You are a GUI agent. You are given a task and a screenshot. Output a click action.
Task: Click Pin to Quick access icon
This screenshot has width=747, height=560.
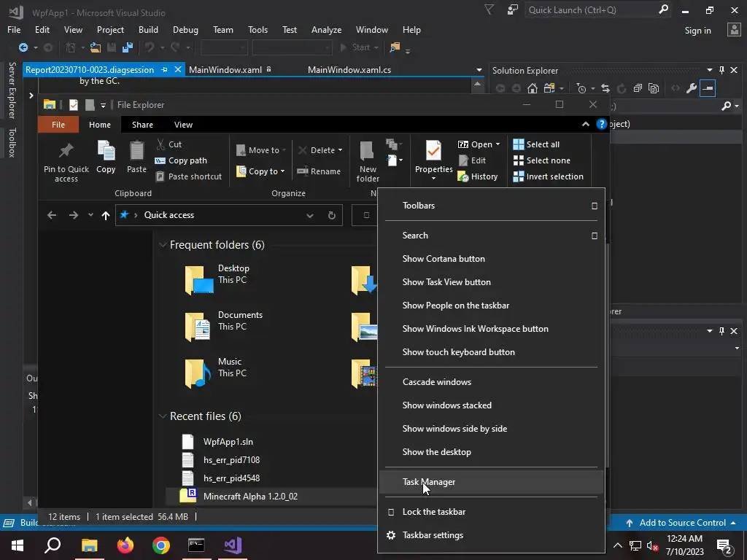click(x=66, y=151)
